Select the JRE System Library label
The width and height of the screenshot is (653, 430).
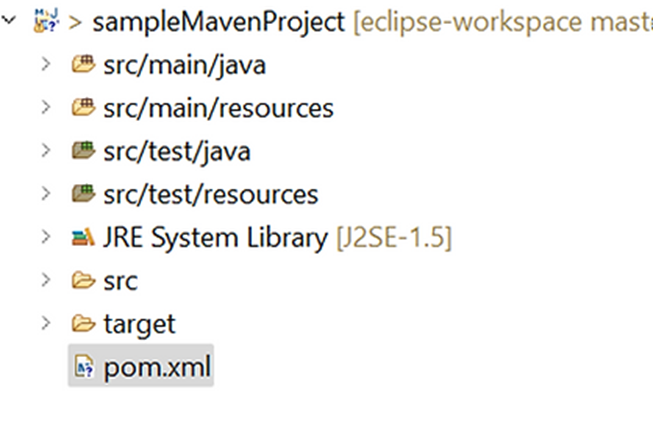tap(215, 238)
